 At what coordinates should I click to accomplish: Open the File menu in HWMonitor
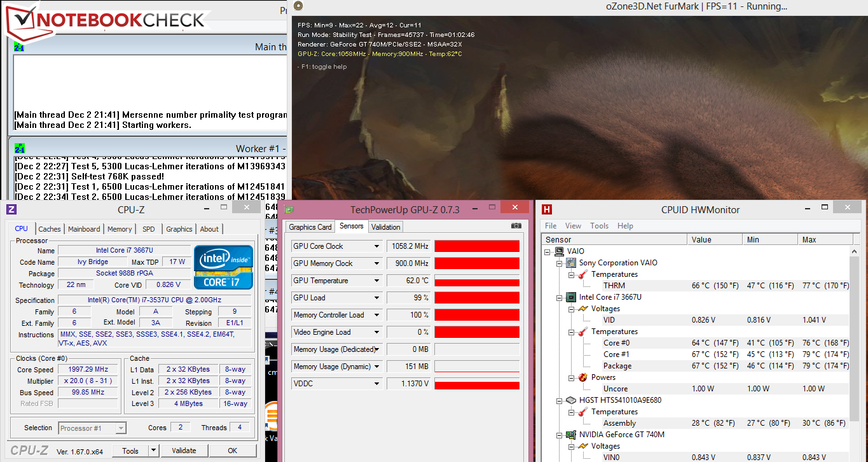coord(551,226)
